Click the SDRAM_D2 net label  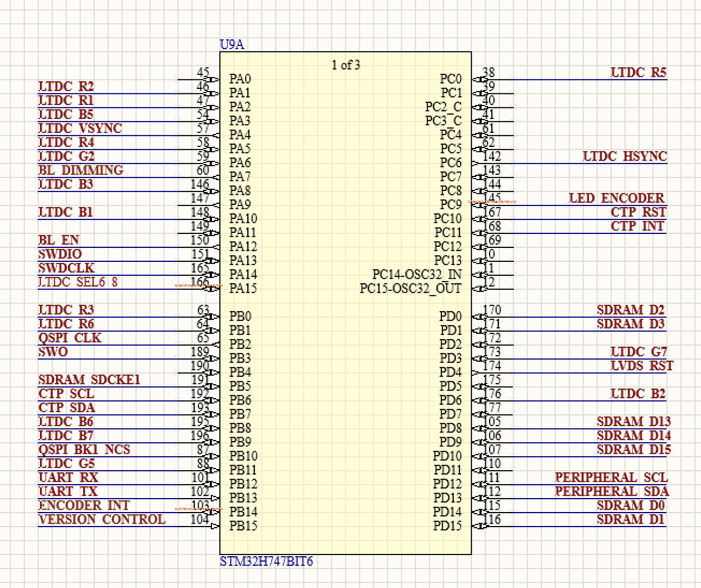pos(630,310)
